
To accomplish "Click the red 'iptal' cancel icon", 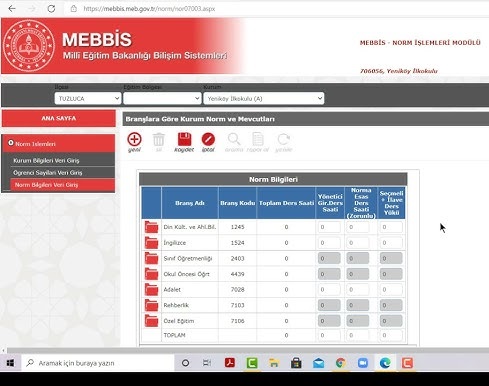I will coord(208,139).
